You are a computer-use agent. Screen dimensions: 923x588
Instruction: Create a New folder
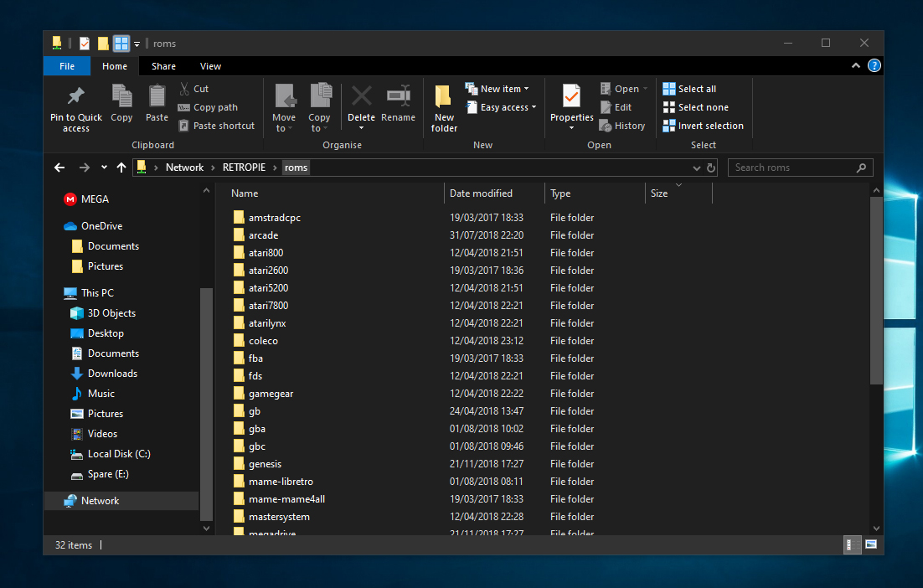click(x=444, y=108)
